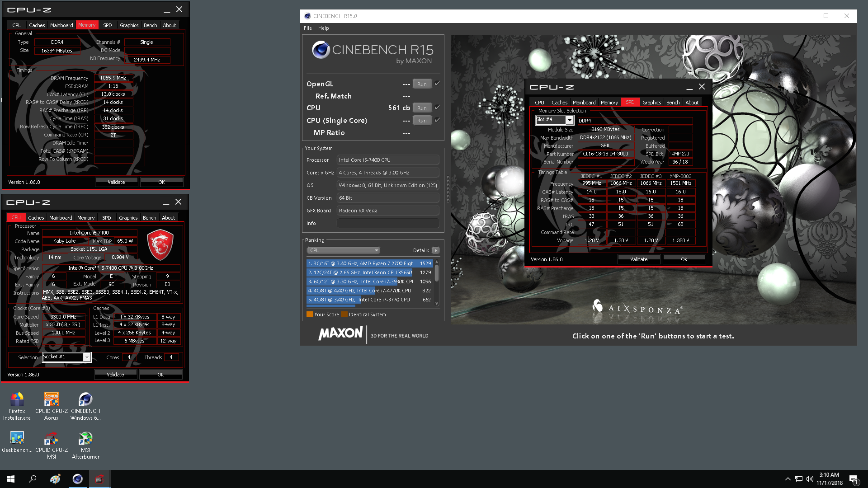This screenshot has width=868, height=488.
Task: Run the CPU benchmark
Action: (422, 108)
